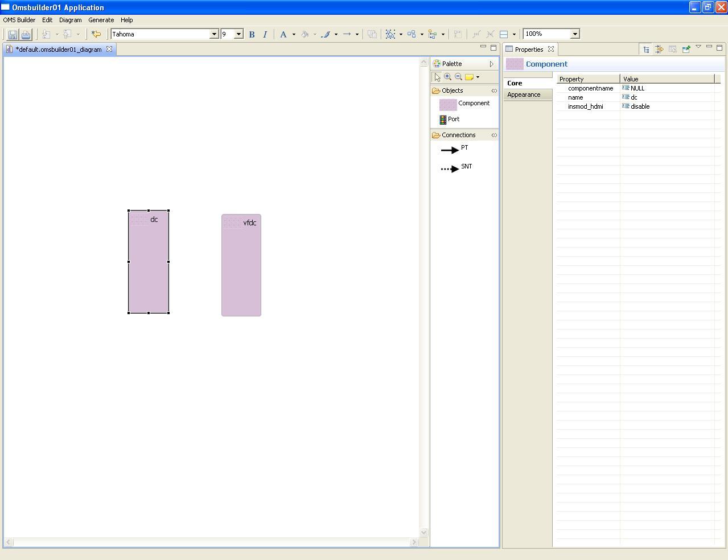This screenshot has width=728, height=560.
Task: Click the Font Color 'A' icon
Action: click(283, 34)
